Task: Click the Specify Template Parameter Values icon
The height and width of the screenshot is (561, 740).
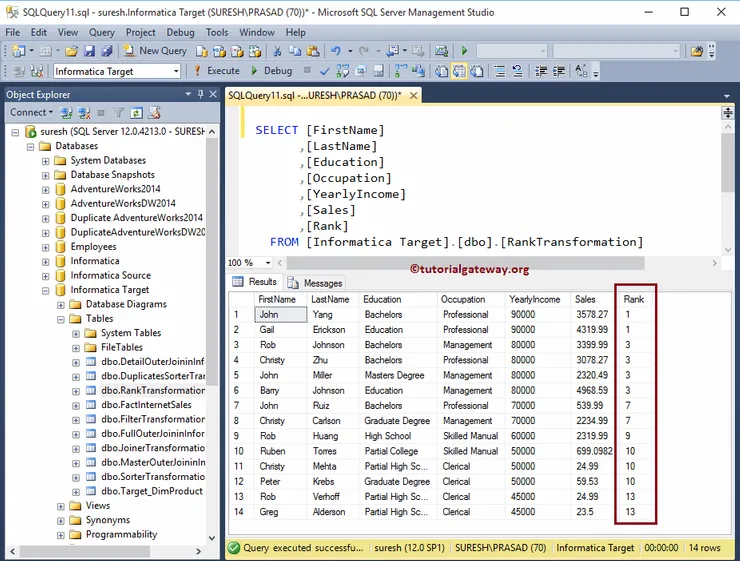Action: [x=581, y=71]
